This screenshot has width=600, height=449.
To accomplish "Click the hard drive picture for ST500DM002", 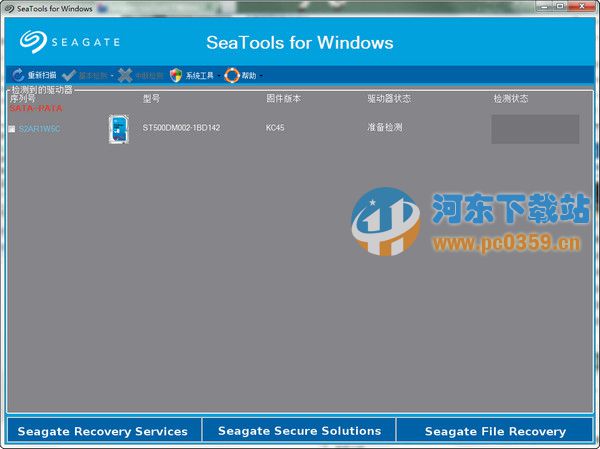I will tap(119, 129).
